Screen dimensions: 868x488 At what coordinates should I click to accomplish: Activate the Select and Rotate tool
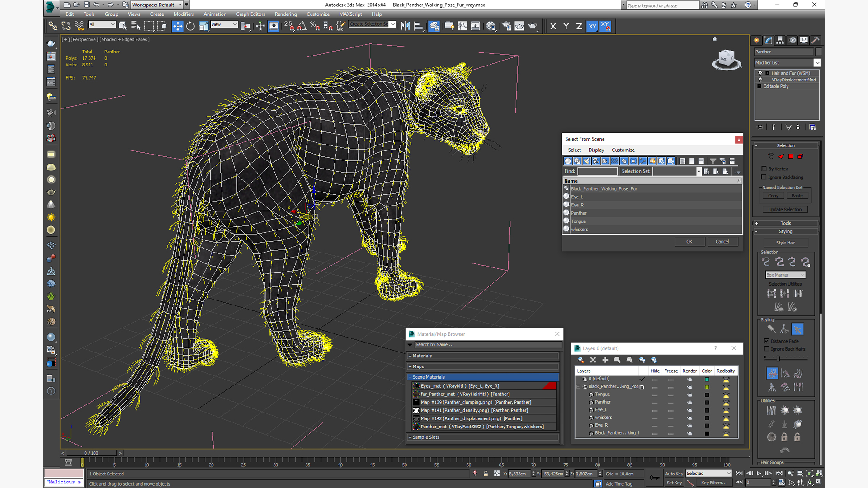tap(190, 26)
